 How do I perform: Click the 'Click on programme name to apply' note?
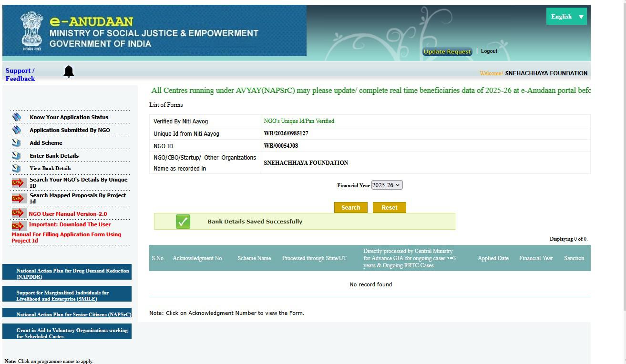click(49, 361)
